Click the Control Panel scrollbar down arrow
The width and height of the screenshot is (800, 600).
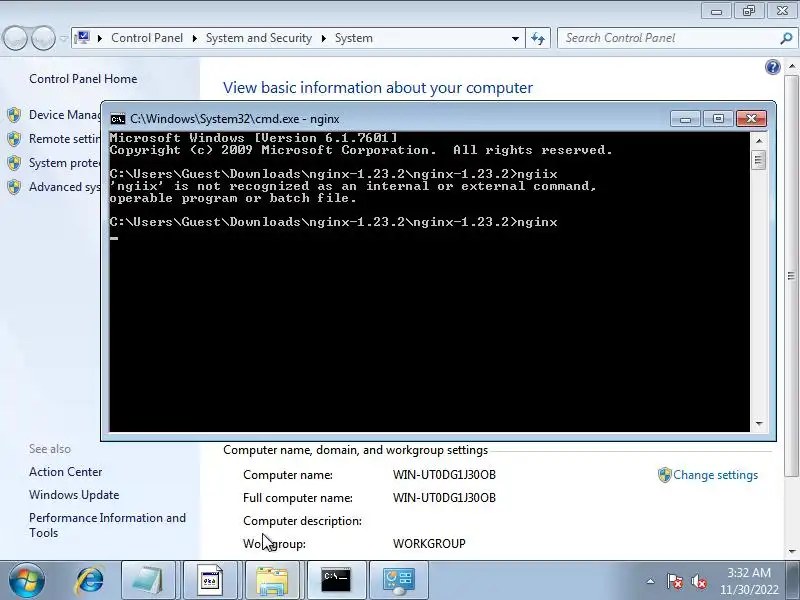pos(791,551)
